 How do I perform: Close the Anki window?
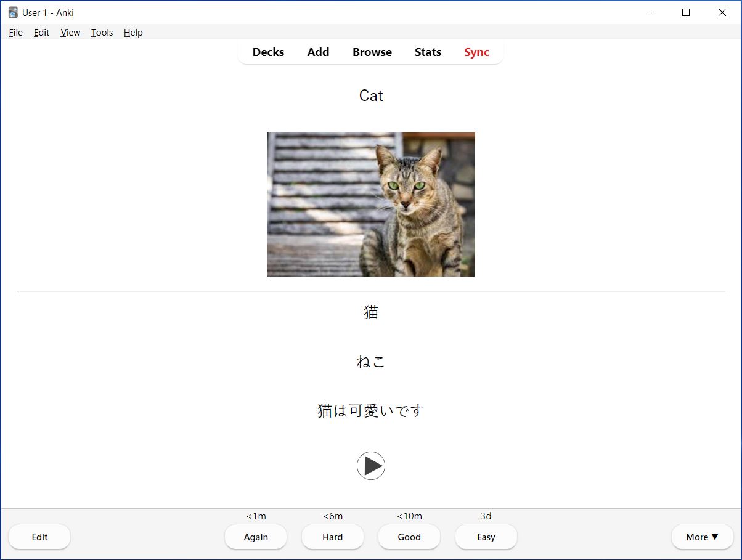tap(722, 12)
